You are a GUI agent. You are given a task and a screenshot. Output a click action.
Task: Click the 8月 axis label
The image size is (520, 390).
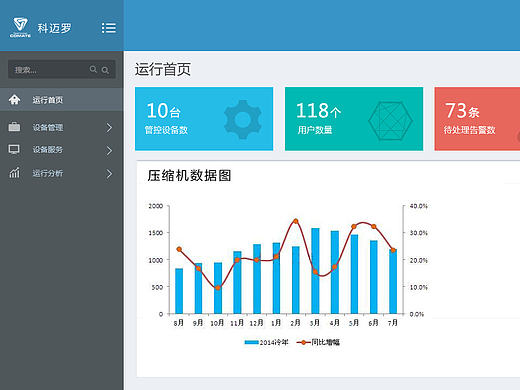(x=179, y=323)
